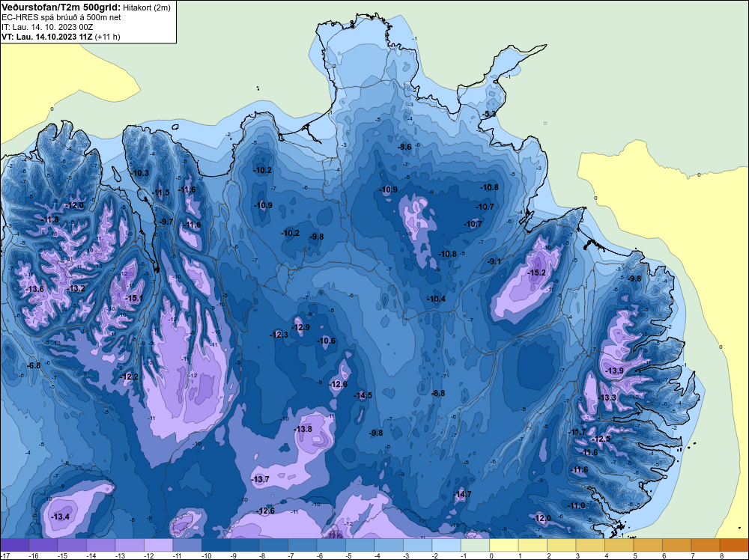Click the -9.1 temperature value
Screen dimensions: 749x560
pos(494,261)
